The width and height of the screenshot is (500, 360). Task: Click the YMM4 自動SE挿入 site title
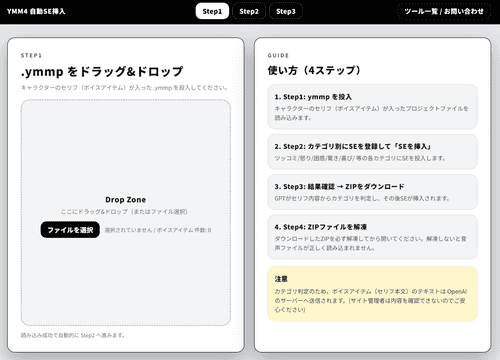36,11
